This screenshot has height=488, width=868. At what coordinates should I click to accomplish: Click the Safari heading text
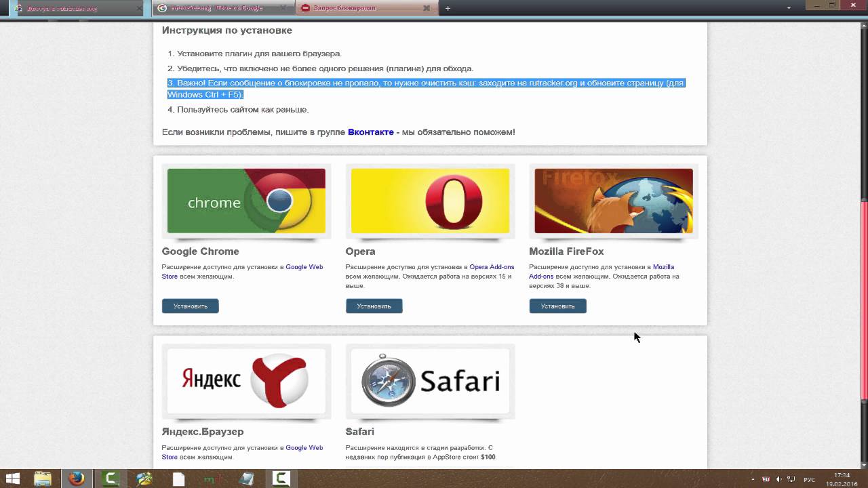pos(359,432)
